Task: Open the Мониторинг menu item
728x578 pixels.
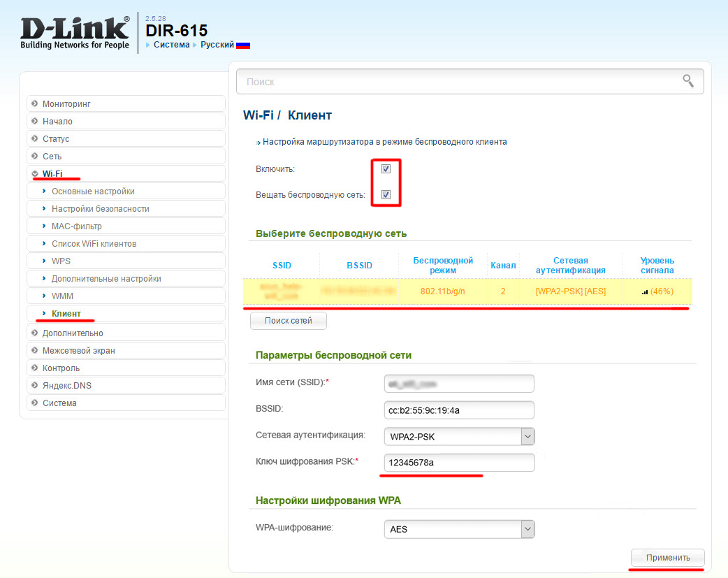Action: [126, 103]
